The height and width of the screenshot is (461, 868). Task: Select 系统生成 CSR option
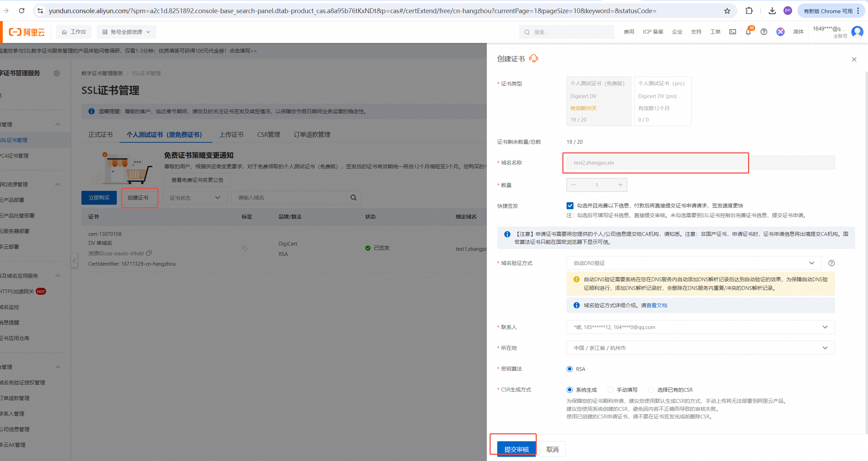coord(569,390)
